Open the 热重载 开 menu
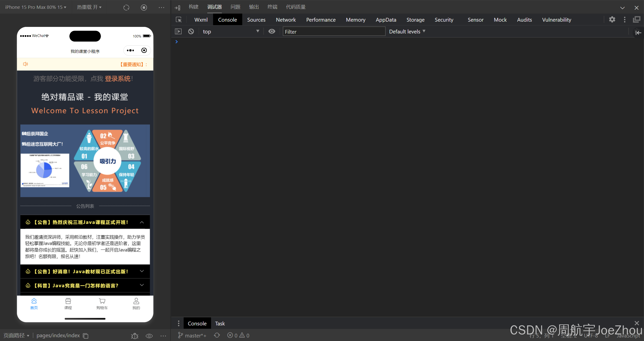The width and height of the screenshot is (644, 341). pos(89,7)
